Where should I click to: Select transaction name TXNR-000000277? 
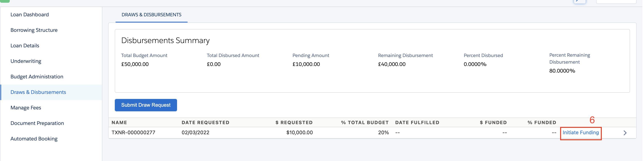pos(133,133)
